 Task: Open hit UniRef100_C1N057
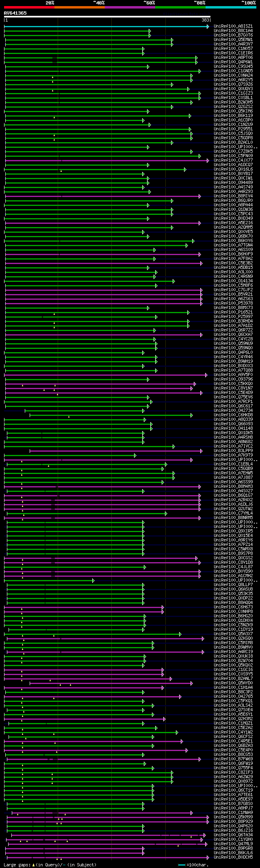[233, 49]
